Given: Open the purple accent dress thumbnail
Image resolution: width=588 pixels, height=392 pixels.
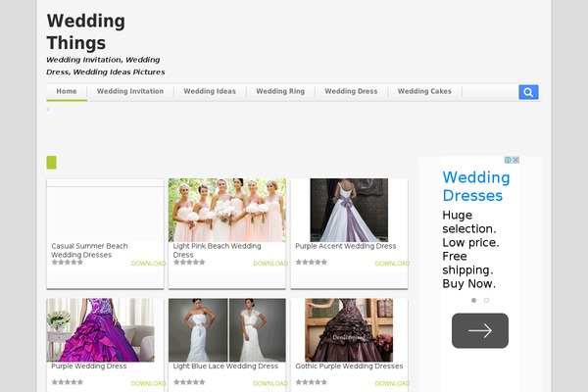Looking at the screenshot, I should point(349,210).
